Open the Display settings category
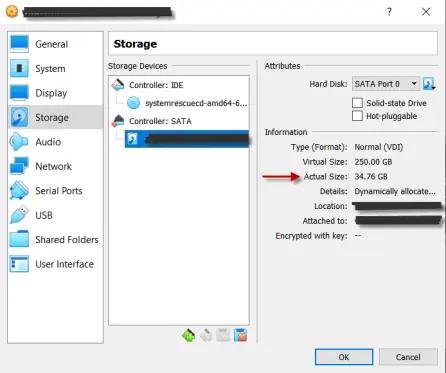The image size is (446, 373). [x=55, y=93]
